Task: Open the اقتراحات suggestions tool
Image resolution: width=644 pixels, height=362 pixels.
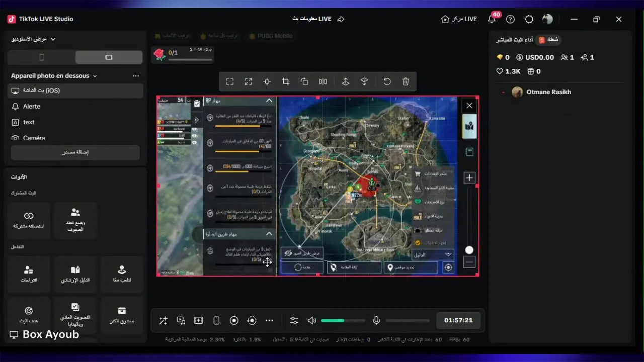Action: (29, 275)
